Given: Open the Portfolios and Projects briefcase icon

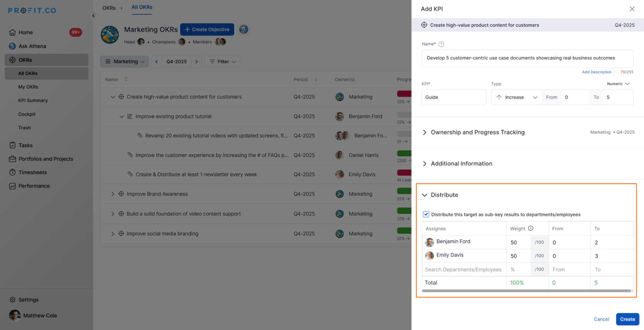Looking at the screenshot, I should click(x=13, y=159).
